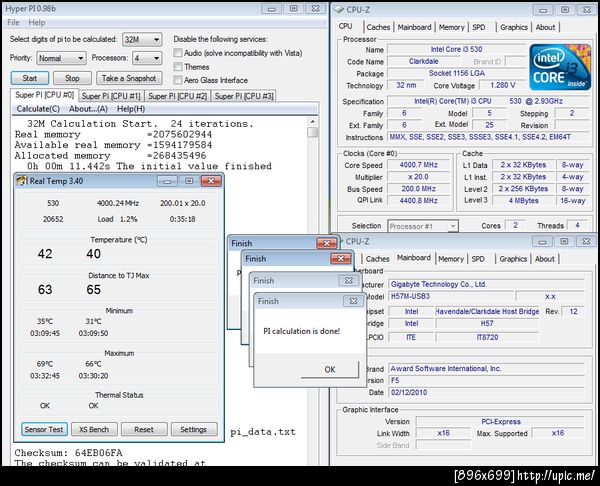Switch to Super PI [CPU #1] tab

[x=111, y=96]
